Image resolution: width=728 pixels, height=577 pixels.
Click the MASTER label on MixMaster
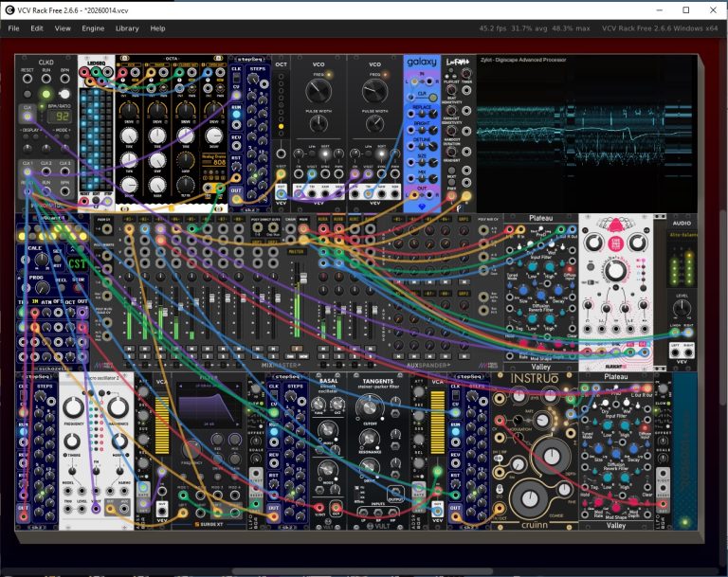[296, 251]
